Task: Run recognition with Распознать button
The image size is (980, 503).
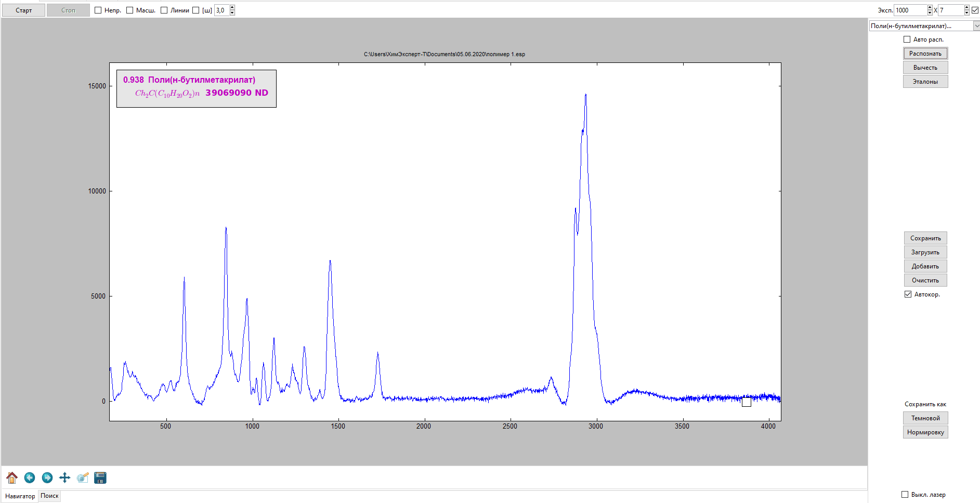Action: pyautogui.click(x=925, y=54)
